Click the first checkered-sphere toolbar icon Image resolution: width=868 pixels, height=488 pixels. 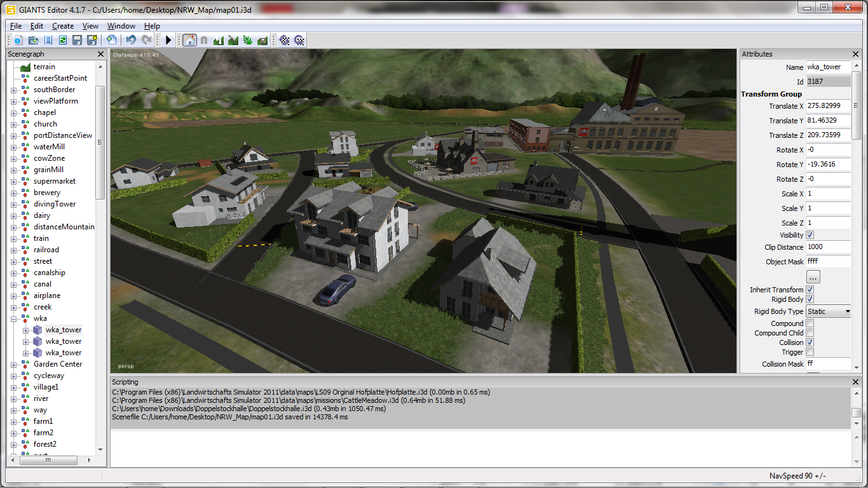(285, 40)
